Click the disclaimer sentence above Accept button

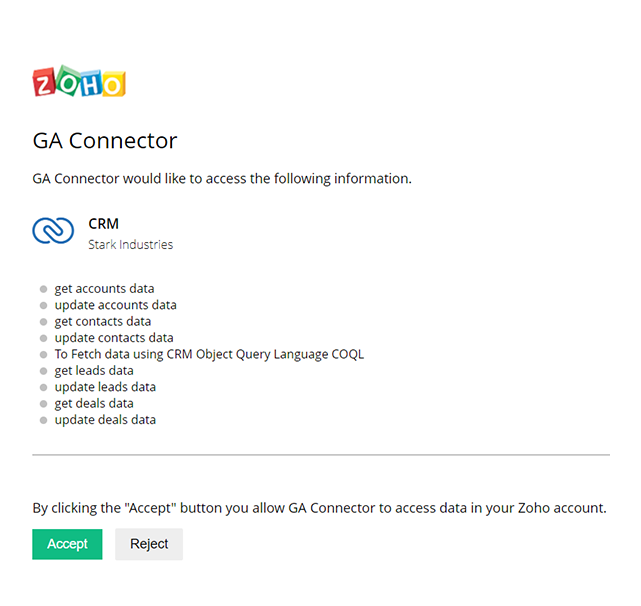pyautogui.click(x=319, y=508)
